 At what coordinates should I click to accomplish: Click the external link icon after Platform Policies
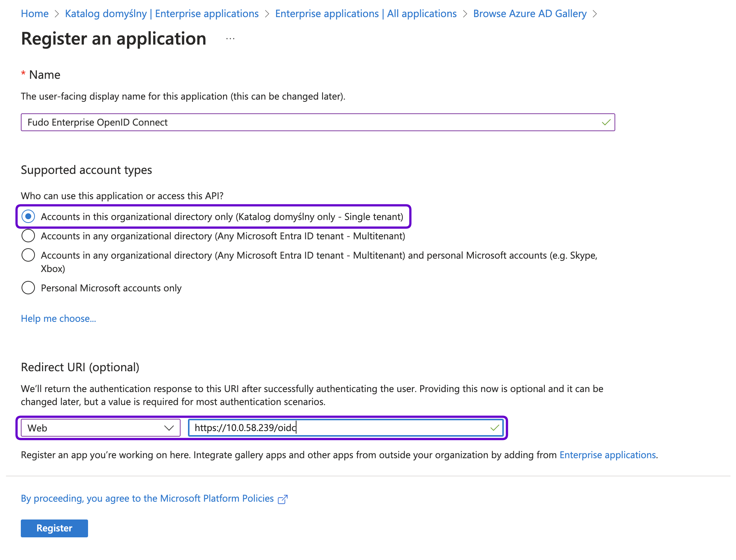pyautogui.click(x=283, y=499)
